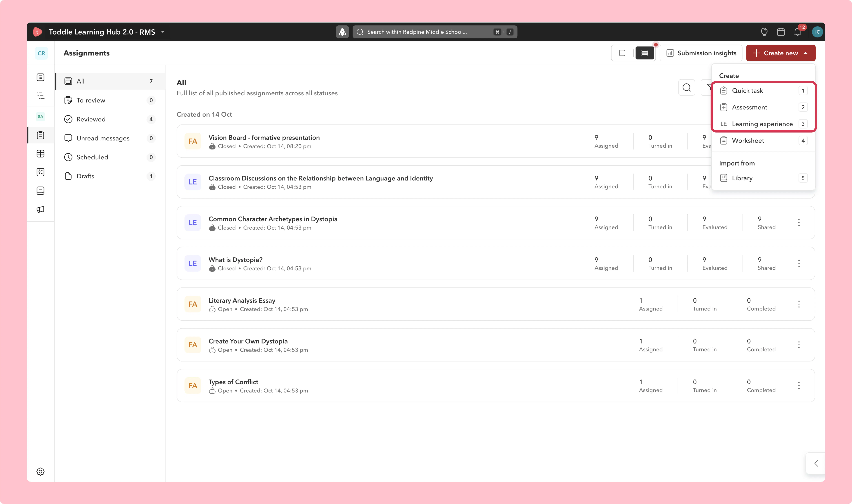Click LE badge of What is Dystopia?
Screen dimensions: 852x504
[x=193, y=264]
